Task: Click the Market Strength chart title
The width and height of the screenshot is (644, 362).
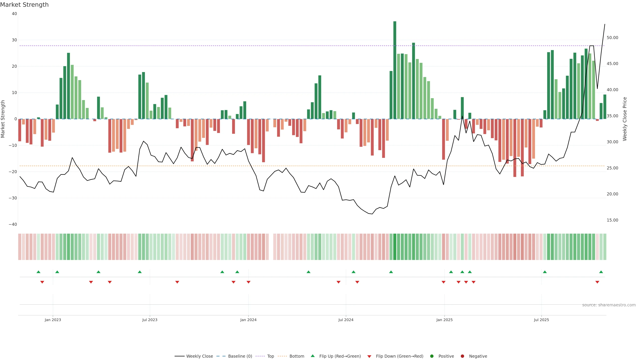Action: (x=24, y=5)
